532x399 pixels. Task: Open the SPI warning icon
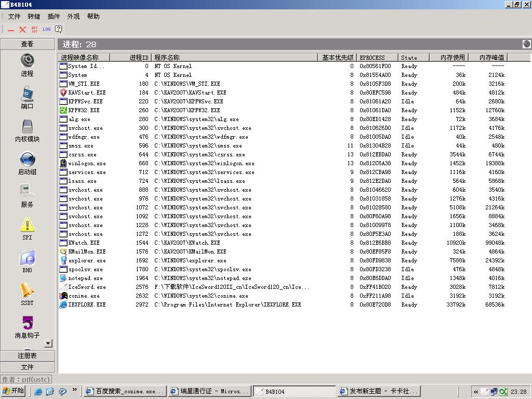27,224
